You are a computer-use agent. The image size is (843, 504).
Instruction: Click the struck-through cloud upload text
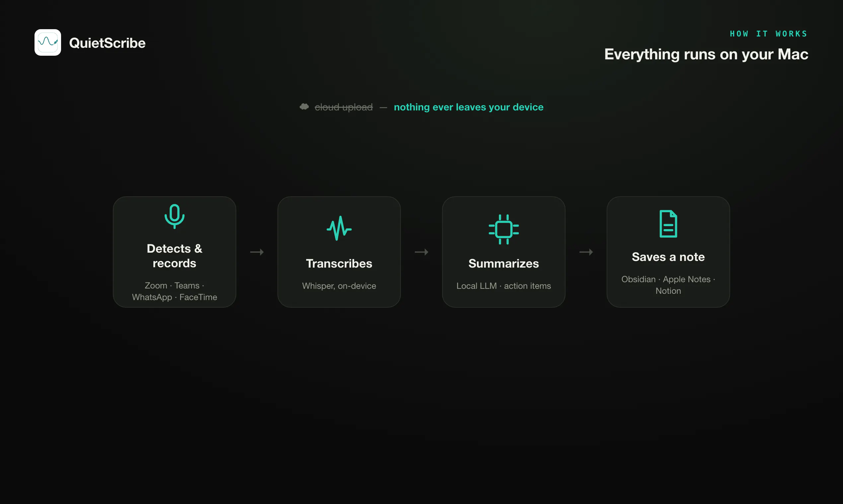tap(344, 107)
